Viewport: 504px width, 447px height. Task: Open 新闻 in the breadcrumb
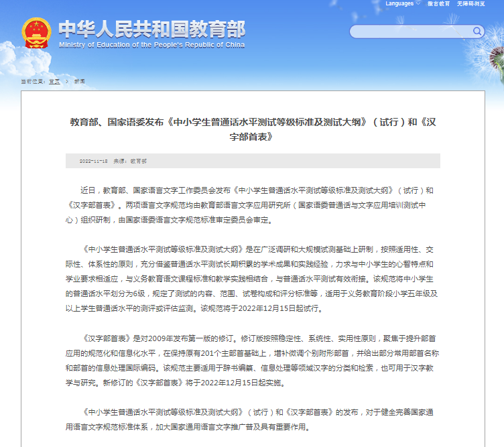coord(79,81)
